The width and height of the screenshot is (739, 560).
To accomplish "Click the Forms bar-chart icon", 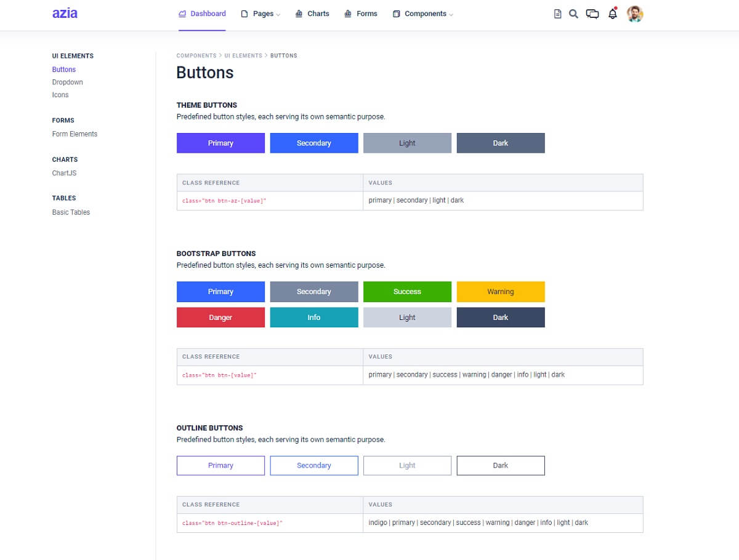I will click(x=347, y=13).
